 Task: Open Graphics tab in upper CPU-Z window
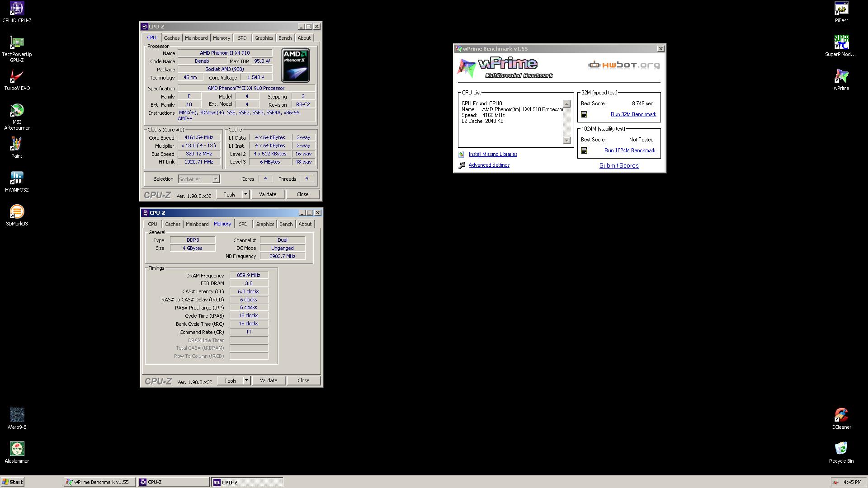[x=264, y=38]
